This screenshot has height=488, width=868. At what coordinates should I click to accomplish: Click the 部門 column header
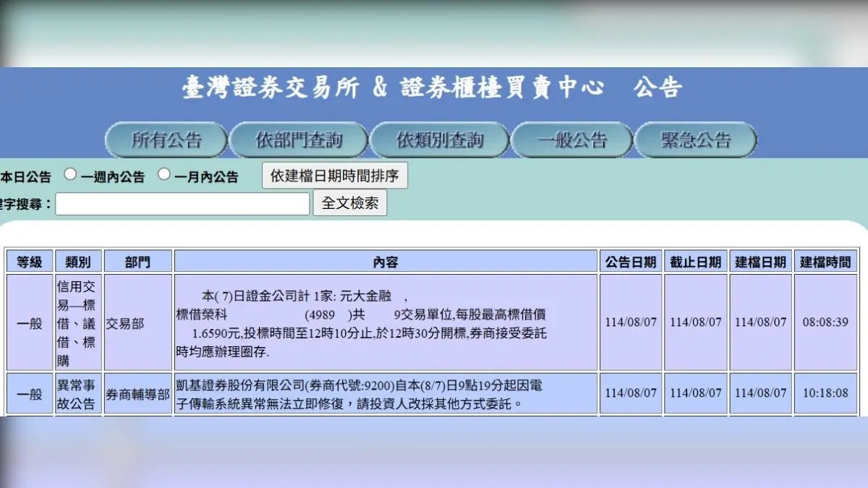coord(137,261)
